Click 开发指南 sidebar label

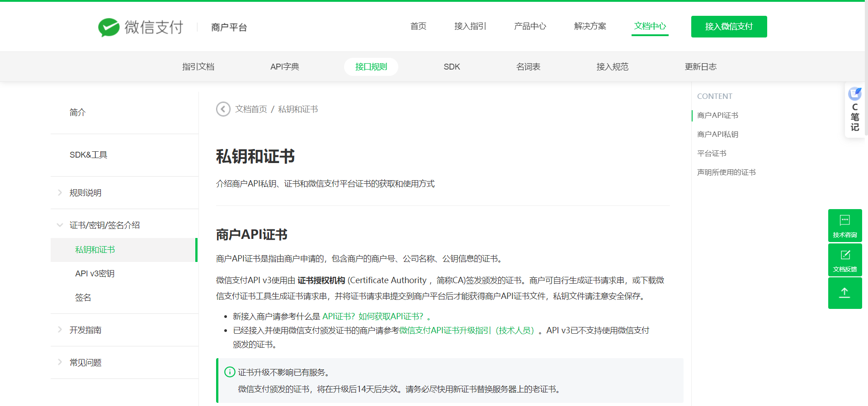click(85, 330)
